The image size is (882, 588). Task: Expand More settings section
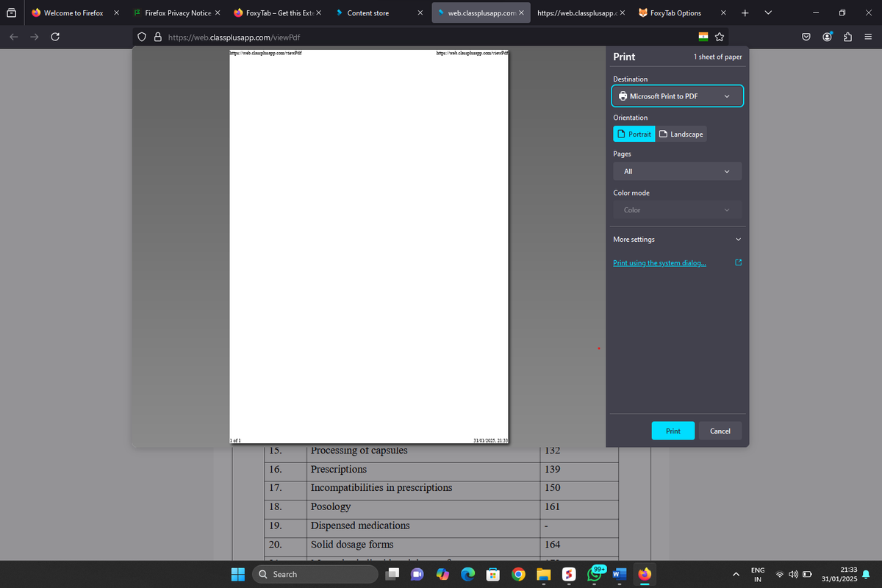(678, 240)
